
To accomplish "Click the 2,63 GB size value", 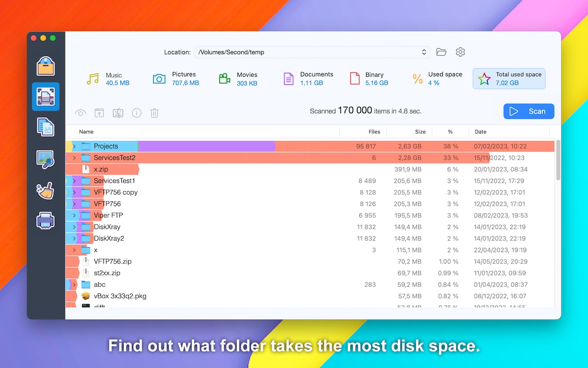I will click(410, 146).
